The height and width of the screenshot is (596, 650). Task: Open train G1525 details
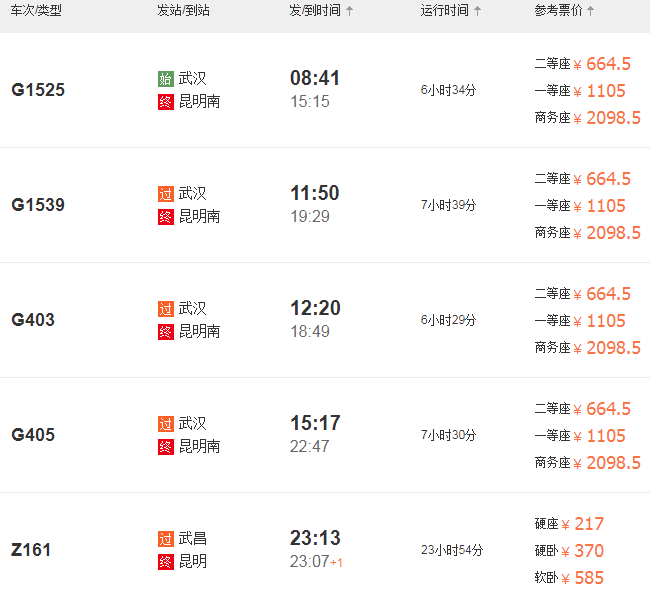pos(38,90)
